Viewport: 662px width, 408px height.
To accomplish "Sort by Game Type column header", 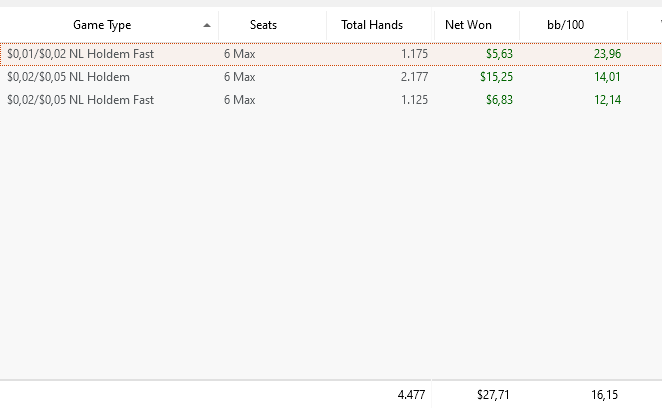I will pos(102,25).
